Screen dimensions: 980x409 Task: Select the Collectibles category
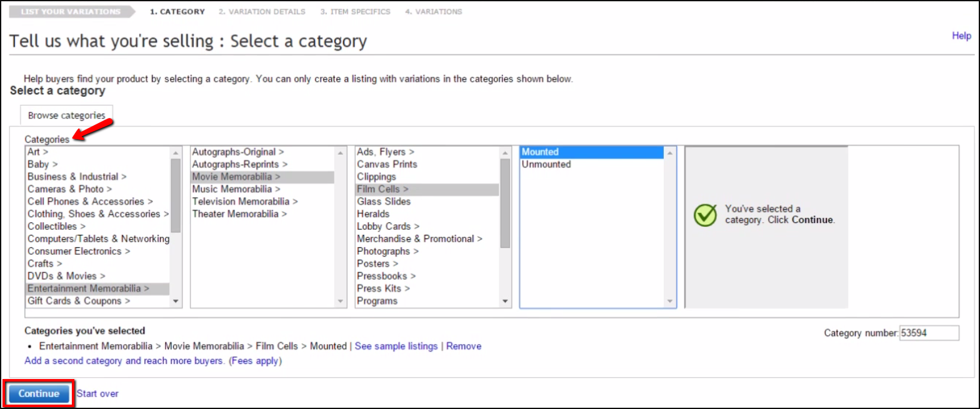(x=56, y=226)
